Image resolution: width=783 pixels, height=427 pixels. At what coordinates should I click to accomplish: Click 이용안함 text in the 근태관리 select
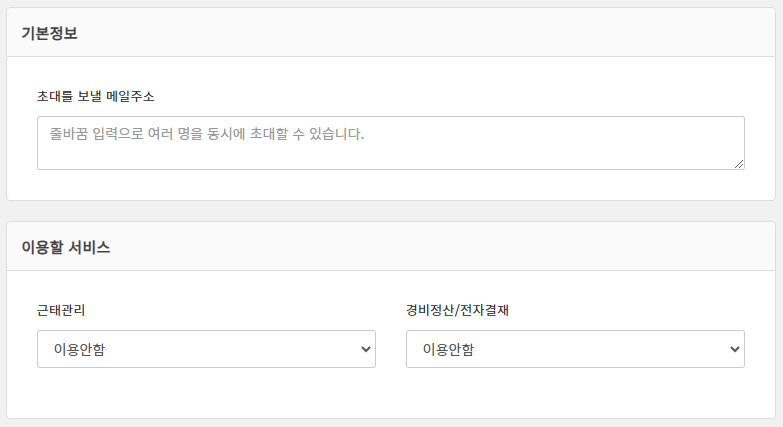tap(79, 349)
